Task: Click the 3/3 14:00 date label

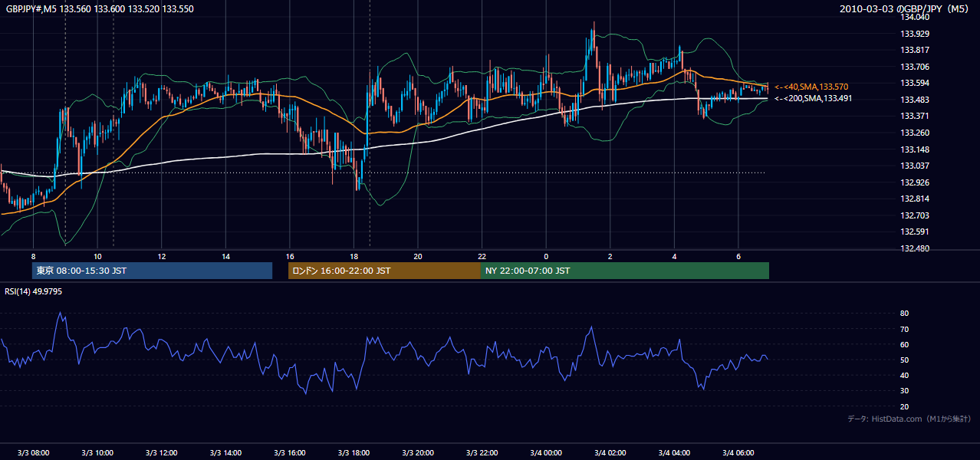Action: pos(225,453)
